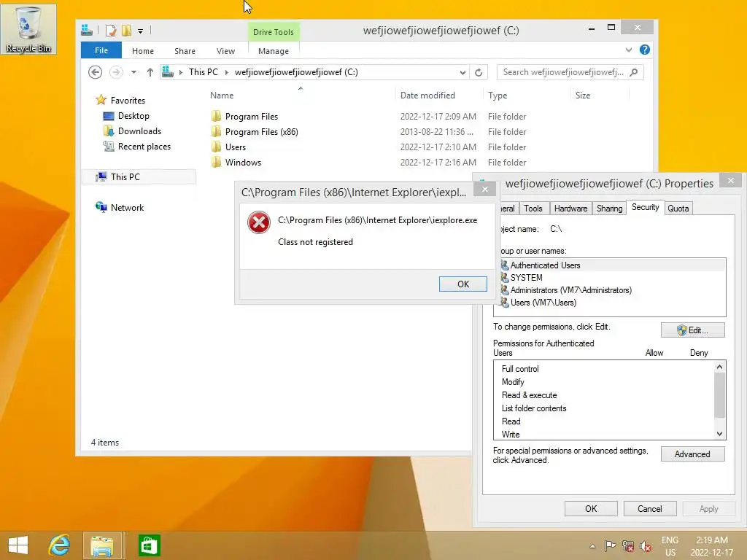This screenshot has width=747, height=560.
Task: Select the Security tab in Properties
Action: [x=645, y=207]
